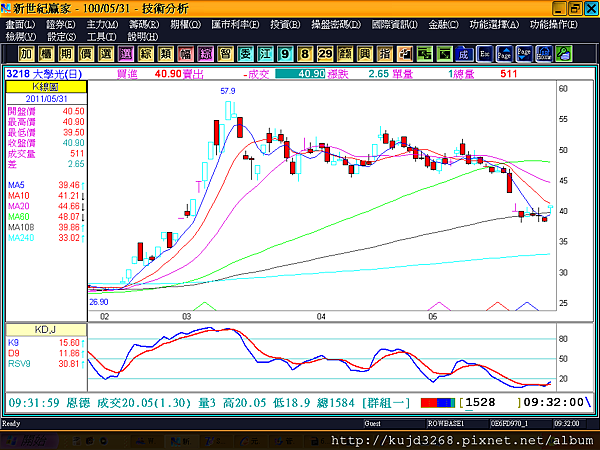
Task: Click the 興 toolbar icon
Action: tap(365, 54)
